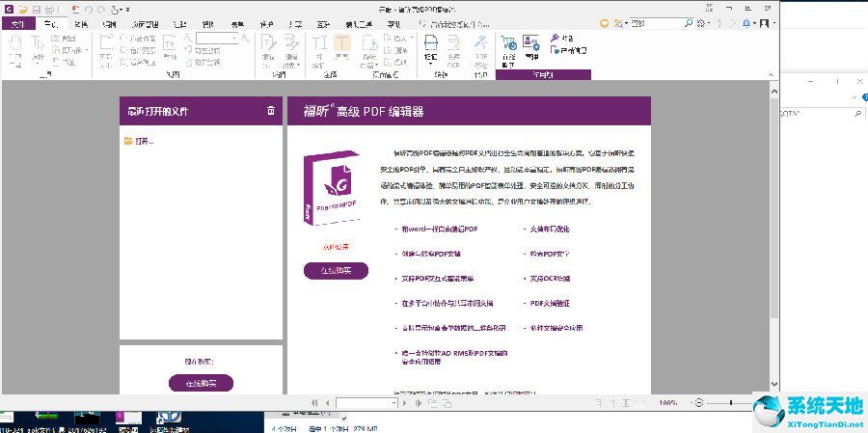This screenshot has width=868, height=433.
Task: Open the Page Organize ribbon tab
Action: [x=146, y=24]
